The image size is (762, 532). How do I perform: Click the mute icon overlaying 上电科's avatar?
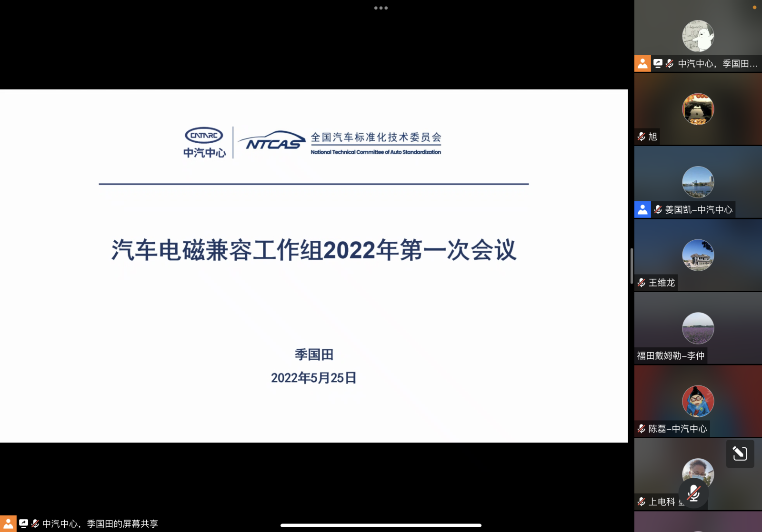click(x=695, y=494)
